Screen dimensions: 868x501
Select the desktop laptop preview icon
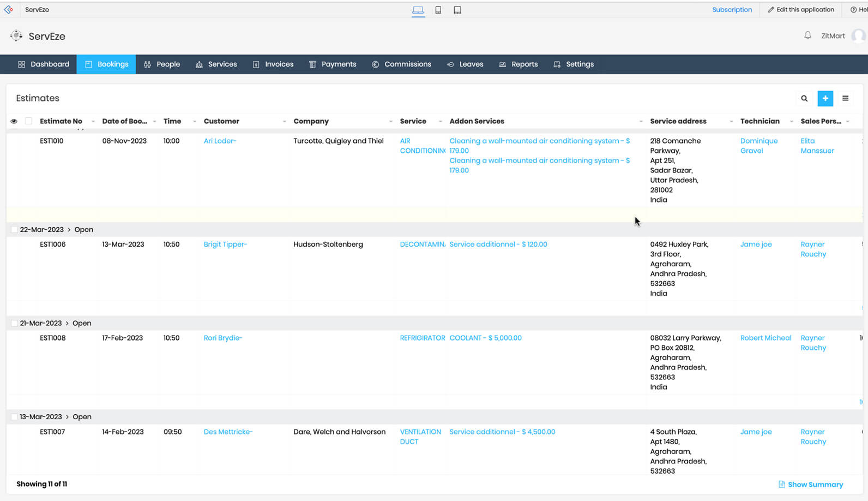pos(418,10)
